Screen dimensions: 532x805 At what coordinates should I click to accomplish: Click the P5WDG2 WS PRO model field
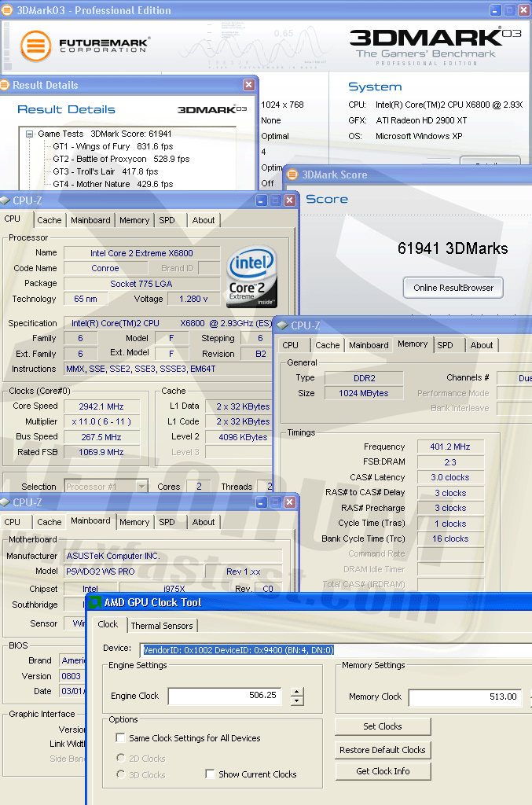point(133,572)
